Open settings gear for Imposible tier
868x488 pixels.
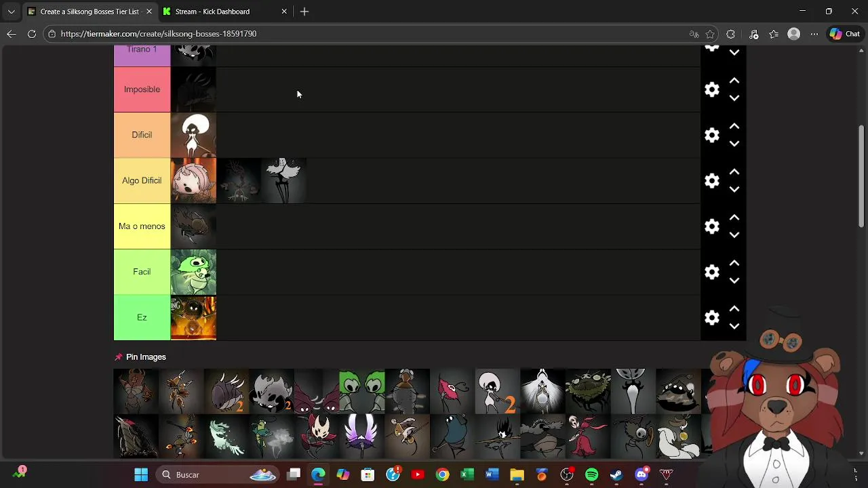tap(711, 89)
